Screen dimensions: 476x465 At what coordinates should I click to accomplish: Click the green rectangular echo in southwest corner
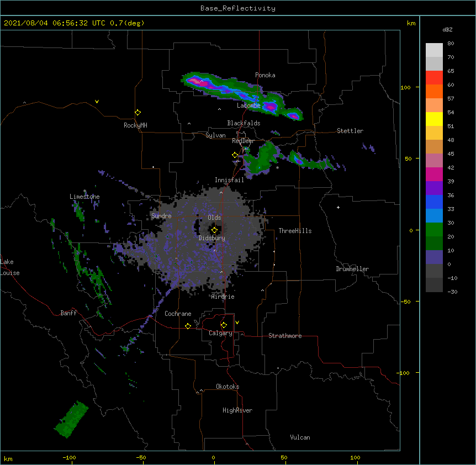tap(71, 420)
